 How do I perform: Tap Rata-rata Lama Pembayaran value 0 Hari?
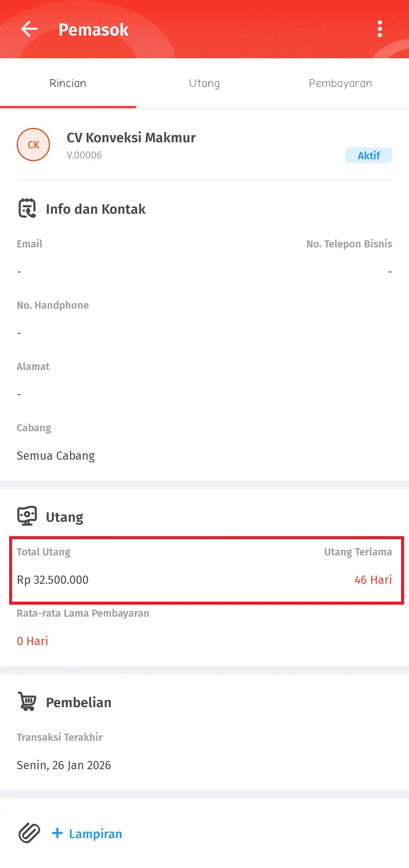coord(32,641)
